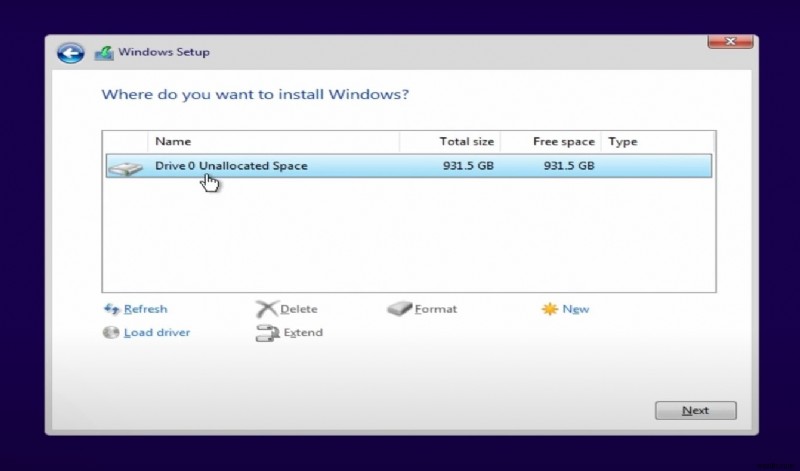Click the Refresh arrows icon
This screenshot has height=471, width=800.
[111, 309]
